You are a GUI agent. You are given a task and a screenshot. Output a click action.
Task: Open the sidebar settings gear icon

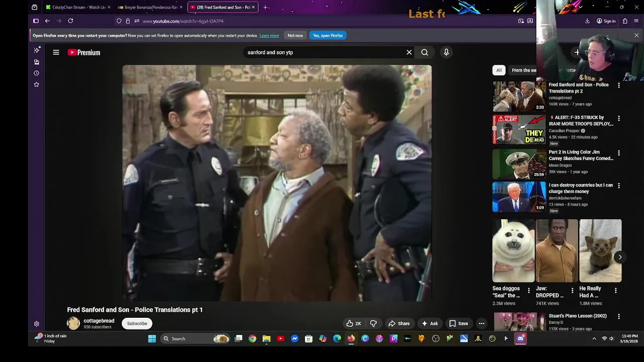[36, 324]
